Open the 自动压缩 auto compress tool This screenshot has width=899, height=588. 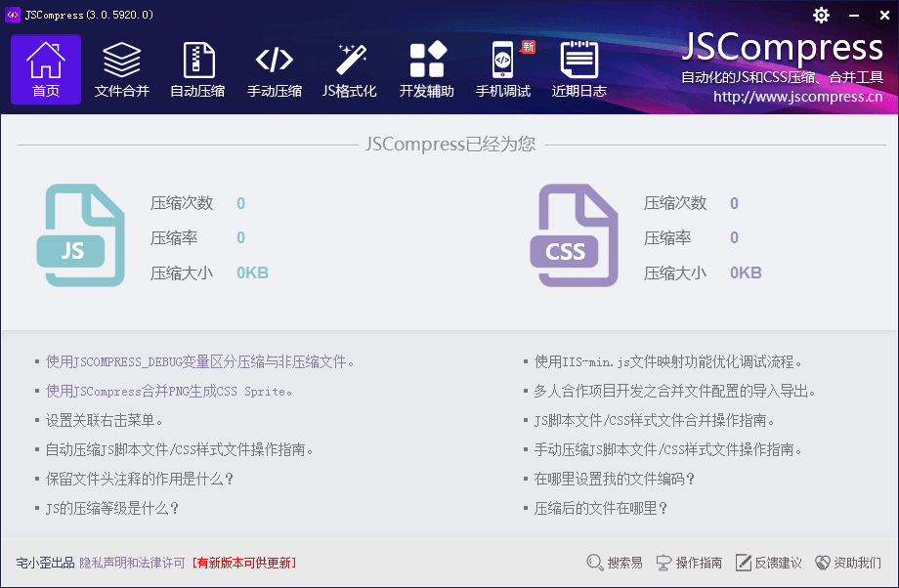[x=197, y=69]
